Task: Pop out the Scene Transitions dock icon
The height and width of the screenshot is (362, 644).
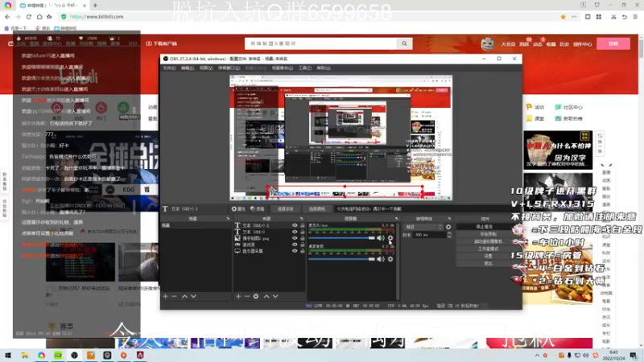Action: coord(449,219)
